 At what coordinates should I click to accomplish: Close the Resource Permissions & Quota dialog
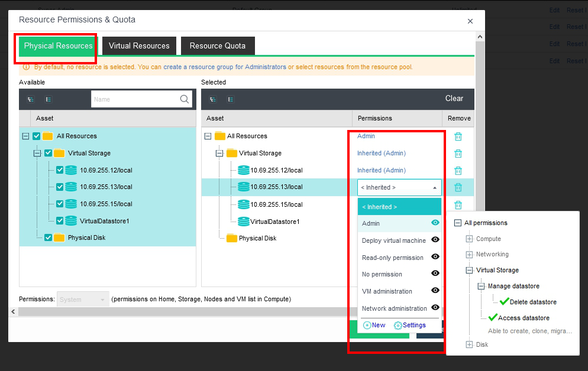tap(470, 21)
